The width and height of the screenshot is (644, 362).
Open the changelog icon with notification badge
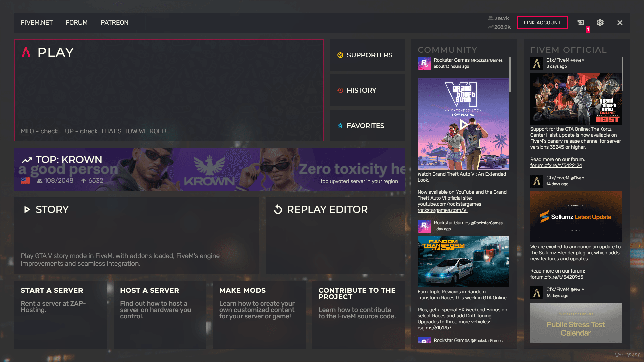coord(581,23)
